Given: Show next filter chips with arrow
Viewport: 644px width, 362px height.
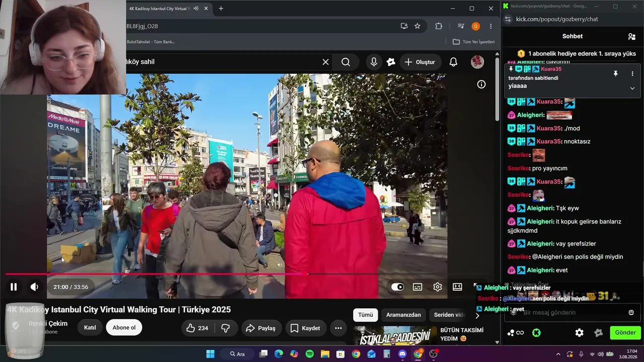Looking at the screenshot, I should tap(477, 315).
